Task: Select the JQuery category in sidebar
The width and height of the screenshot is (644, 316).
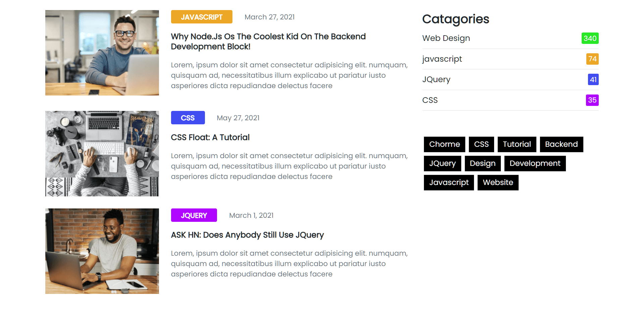Action: click(x=436, y=79)
